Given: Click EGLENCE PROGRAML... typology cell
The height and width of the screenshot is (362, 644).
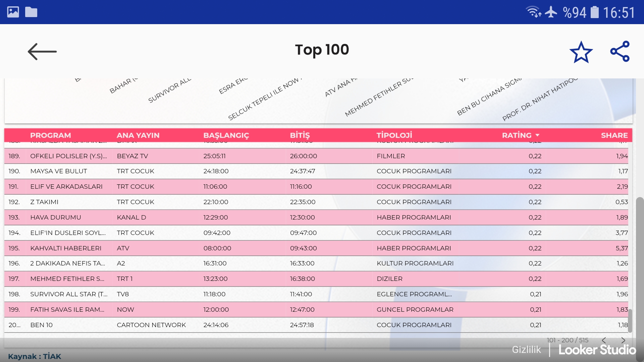Looking at the screenshot, I should click(414, 294).
